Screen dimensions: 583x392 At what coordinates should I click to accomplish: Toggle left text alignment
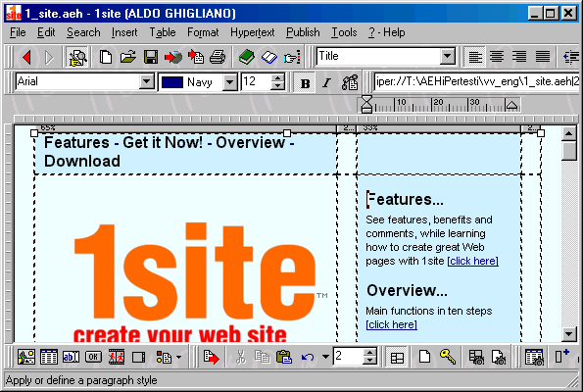pos(475,57)
